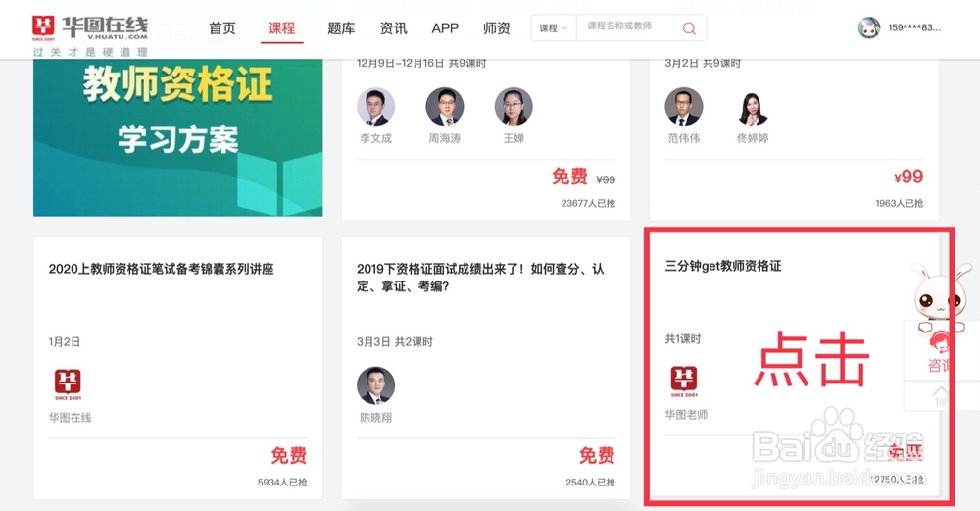Open the 教师资格证 学习方案 banner

coord(178,137)
